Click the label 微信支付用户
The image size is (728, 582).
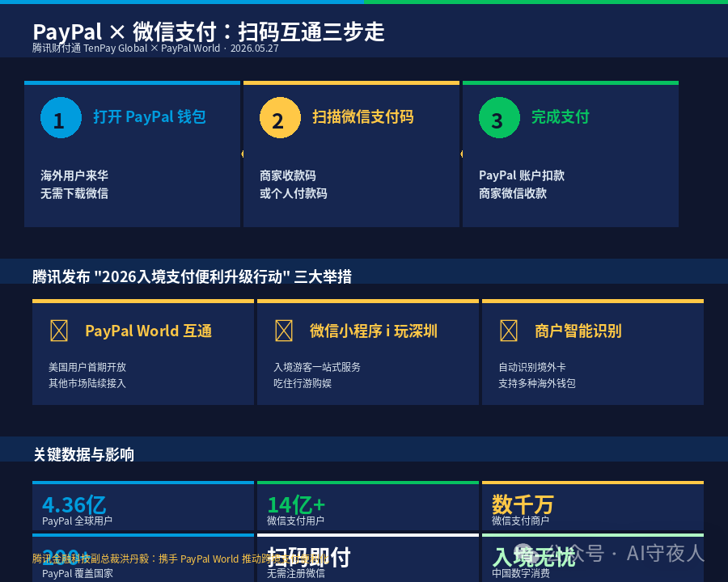coord(295,521)
